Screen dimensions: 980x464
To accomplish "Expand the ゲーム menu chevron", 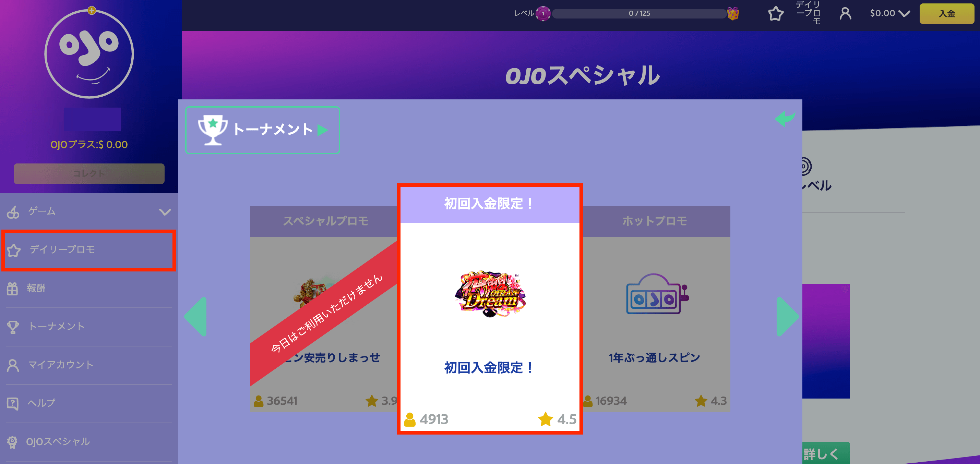I will click(165, 212).
